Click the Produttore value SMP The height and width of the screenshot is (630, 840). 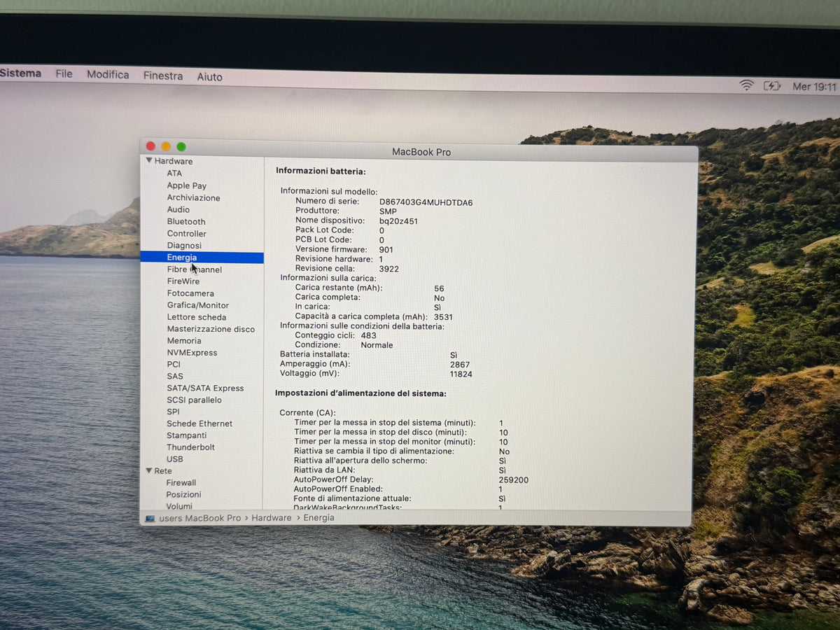coord(388,211)
